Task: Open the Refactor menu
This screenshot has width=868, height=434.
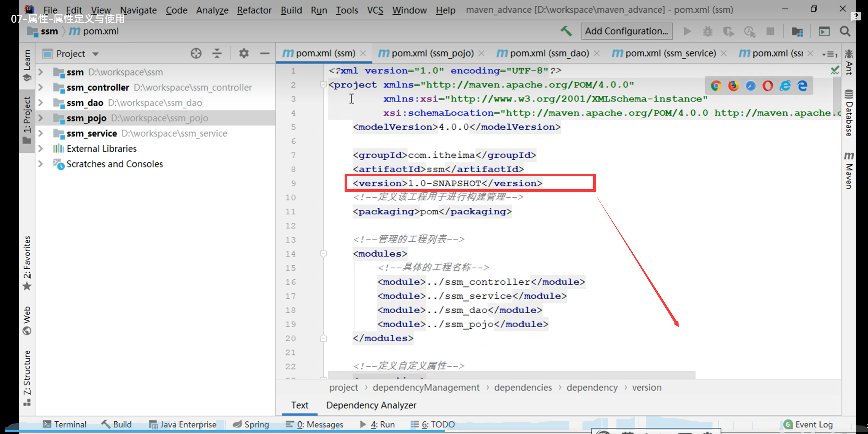Action: click(x=254, y=10)
